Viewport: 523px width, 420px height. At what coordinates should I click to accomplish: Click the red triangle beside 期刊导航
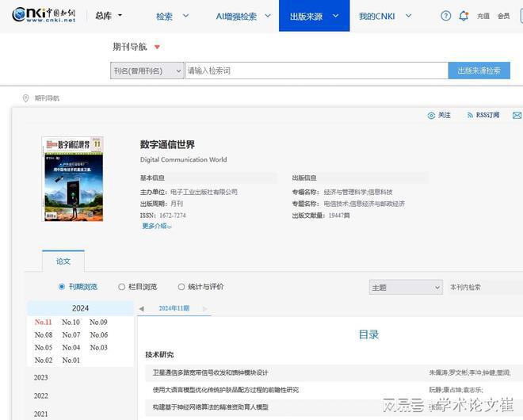[x=157, y=47]
